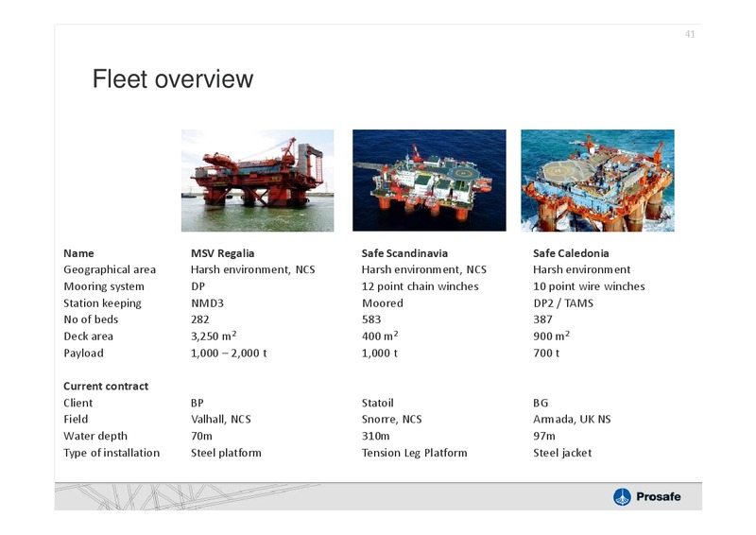This screenshot has width=756, height=535.
Task: Click slide page number 41
Action: coord(690,34)
